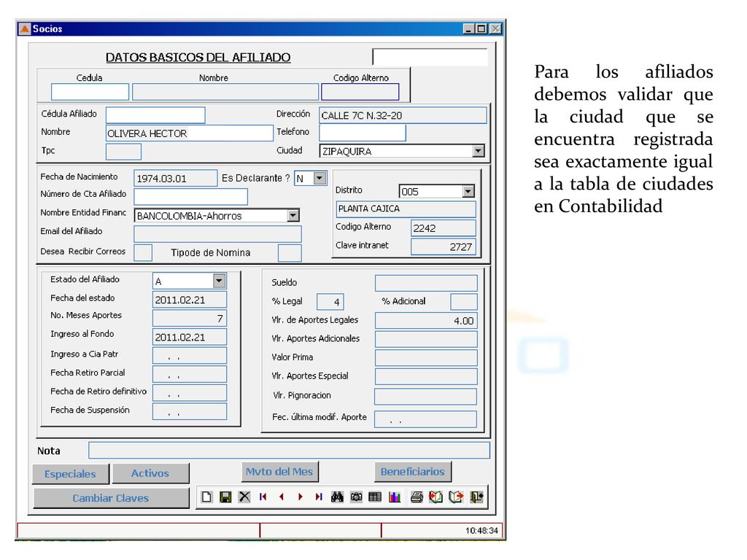The width and height of the screenshot is (747, 560).
Task: Click the Cambiar Claves button
Action: 111,498
